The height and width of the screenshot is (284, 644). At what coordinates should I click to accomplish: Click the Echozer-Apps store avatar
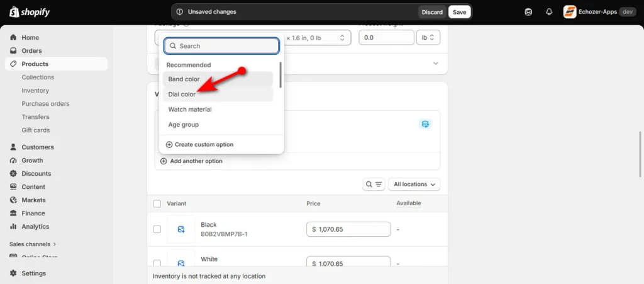[570, 12]
